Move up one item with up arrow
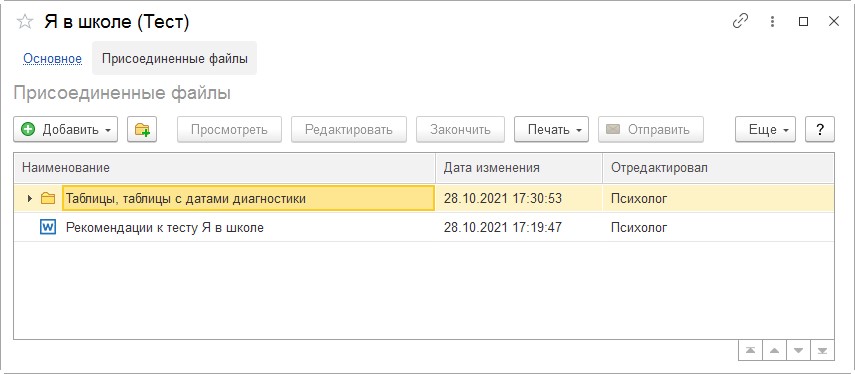The image size is (855, 374). pyautogui.click(x=774, y=350)
